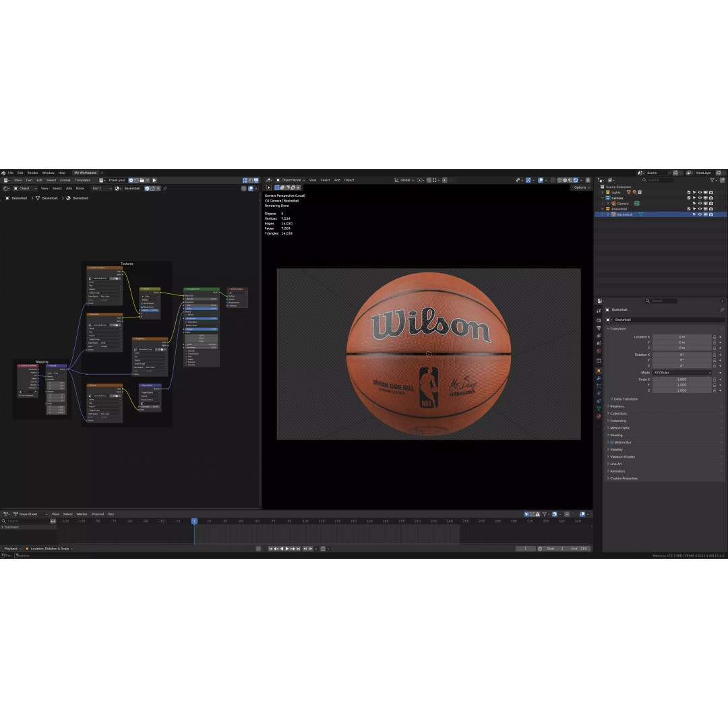Switch to solid viewport shading

coord(565,180)
